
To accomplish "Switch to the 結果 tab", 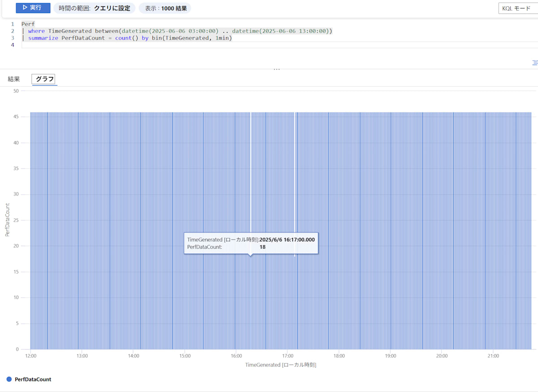I will point(14,79).
